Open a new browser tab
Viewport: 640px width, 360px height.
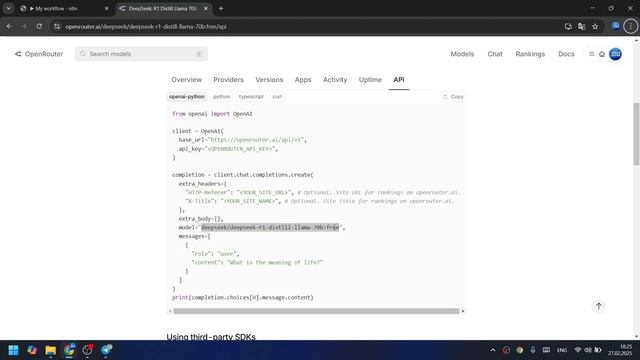221,8
